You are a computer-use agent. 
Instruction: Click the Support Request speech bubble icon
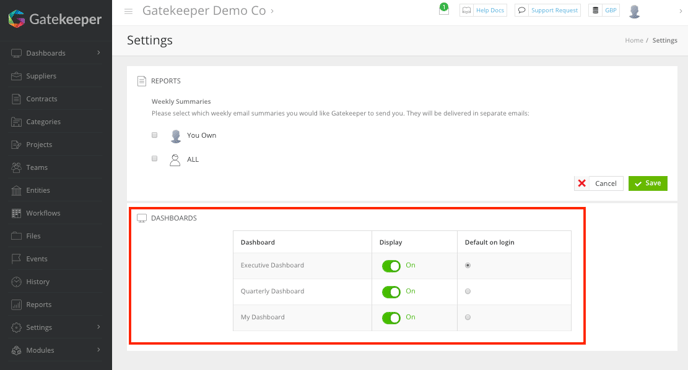(521, 11)
